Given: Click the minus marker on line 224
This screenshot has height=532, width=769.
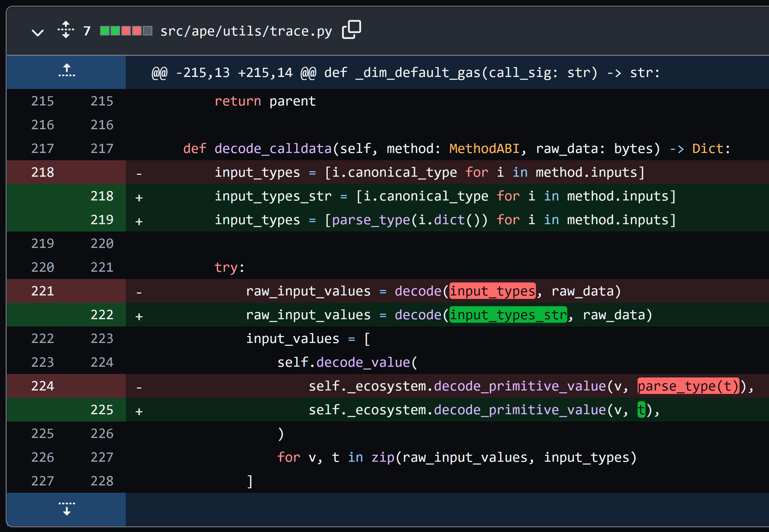Looking at the screenshot, I should pos(139,387).
